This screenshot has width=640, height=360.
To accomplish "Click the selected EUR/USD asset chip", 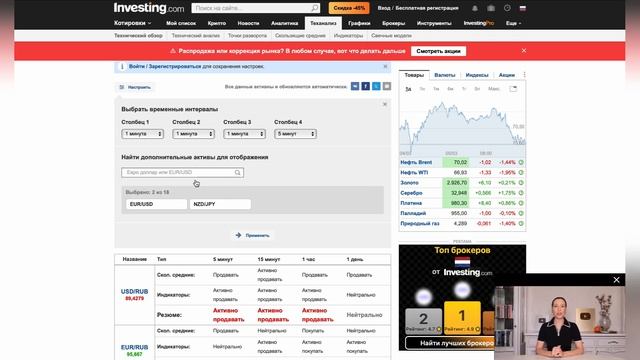I will point(156,204).
